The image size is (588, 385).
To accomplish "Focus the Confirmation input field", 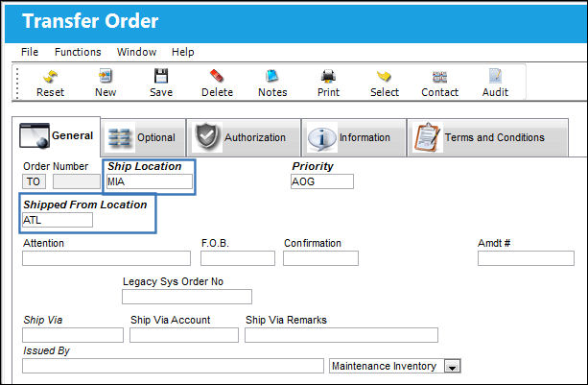I will click(321, 258).
